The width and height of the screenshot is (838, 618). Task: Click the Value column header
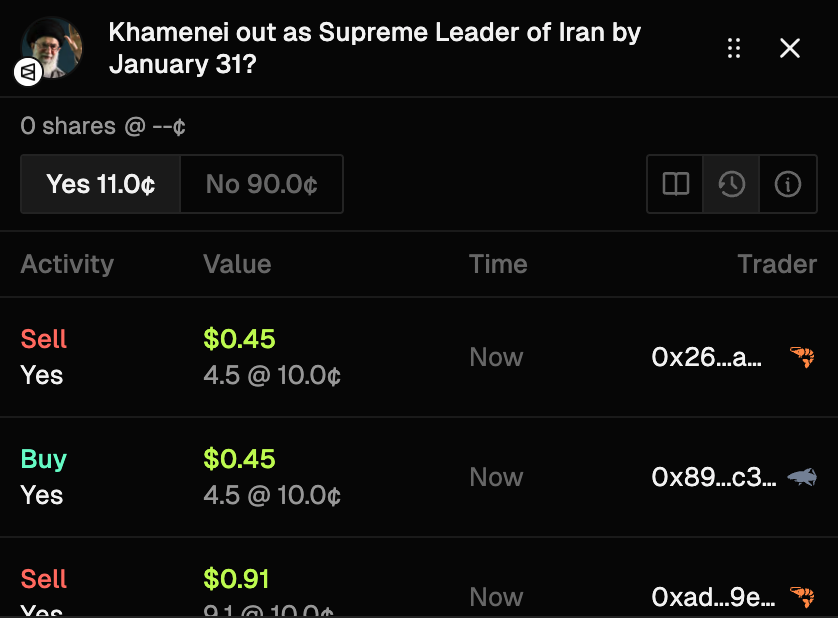click(x=237, y=264)
